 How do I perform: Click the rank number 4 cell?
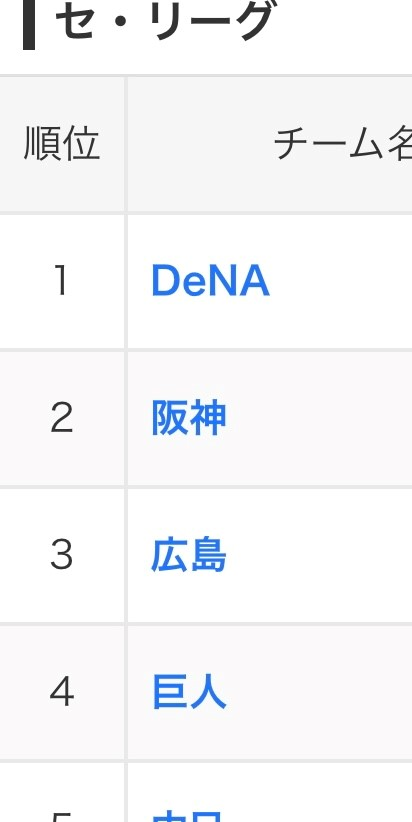(62, 693)
